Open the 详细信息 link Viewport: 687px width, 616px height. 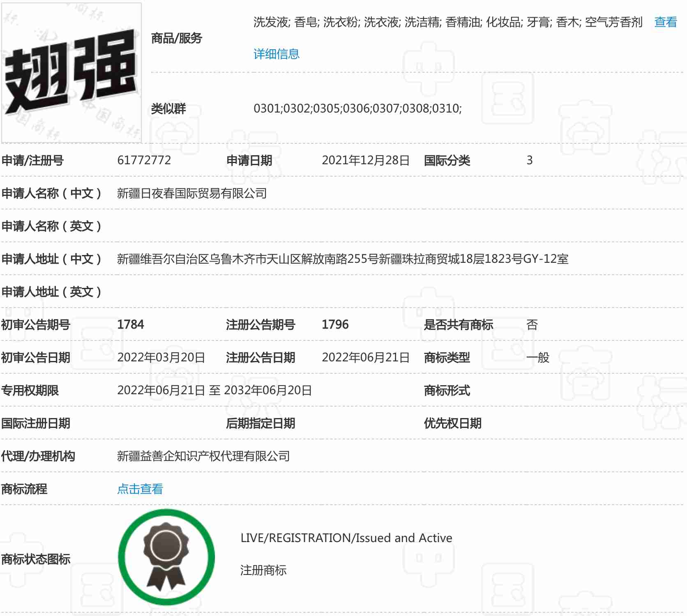(x=276, y=54)
